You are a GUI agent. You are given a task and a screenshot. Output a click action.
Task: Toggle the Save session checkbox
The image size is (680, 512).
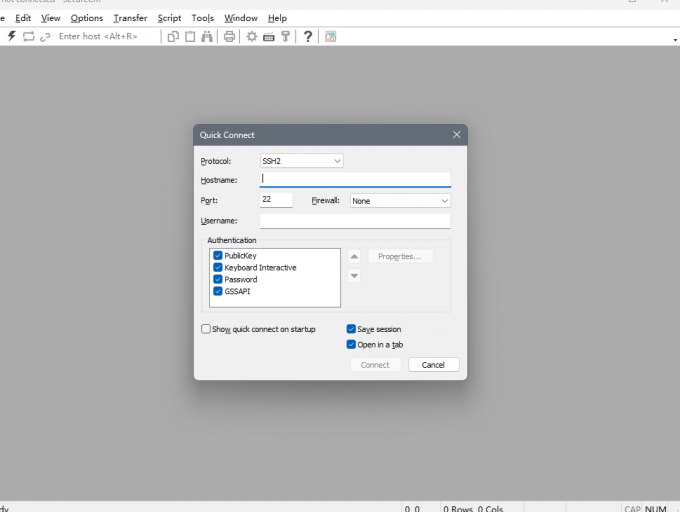coord(351,329)
